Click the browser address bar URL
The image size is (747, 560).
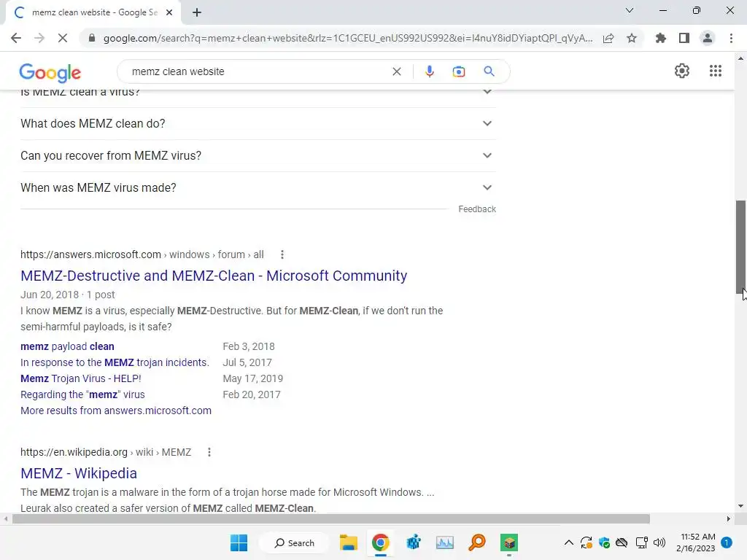pyautogui.click(x=348, y=38)
